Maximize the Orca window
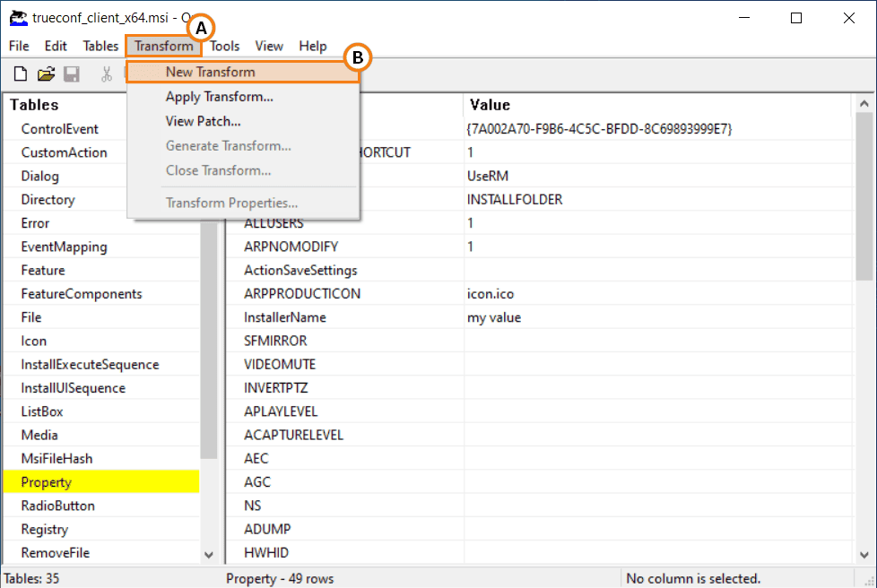877x588 pixels. click(796, 18)
